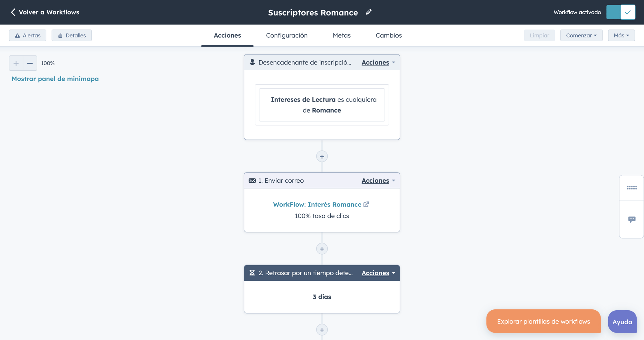Add action after the enrollment trigger

(322, 157)
